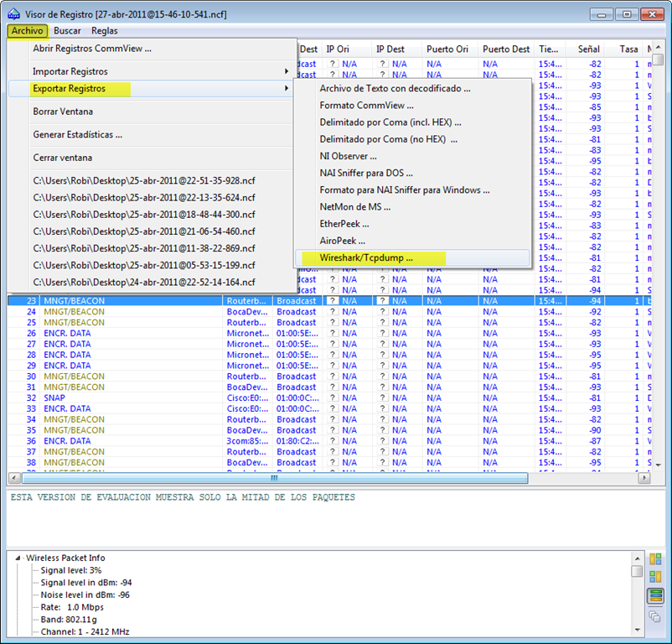The height and width of the screenshot is (644, 672).
Task: Select NetMon de MS export option
Action: pyautogui.click(x=355, y=207)
